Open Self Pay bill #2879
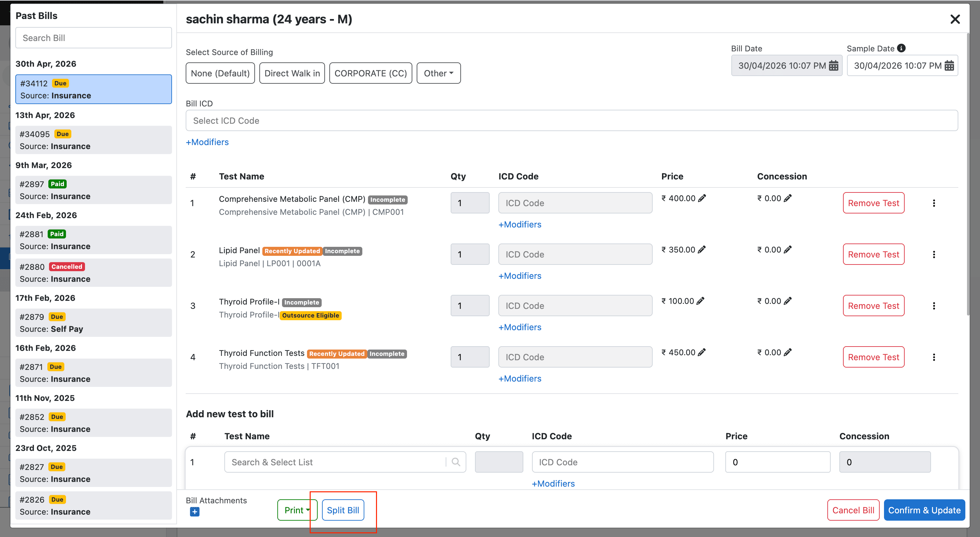The height and width of the screenshot is (537, 980). click(x=93, y=323)
